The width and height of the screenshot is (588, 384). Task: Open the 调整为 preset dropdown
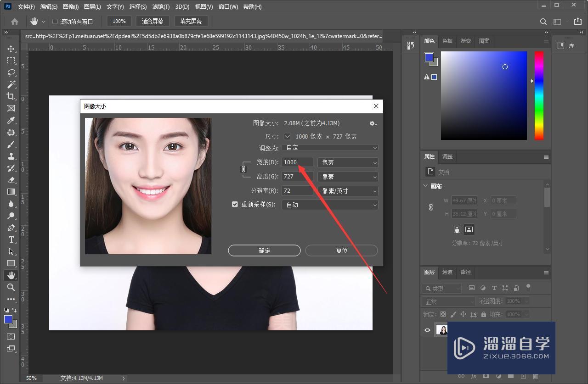tap(330, 147)
